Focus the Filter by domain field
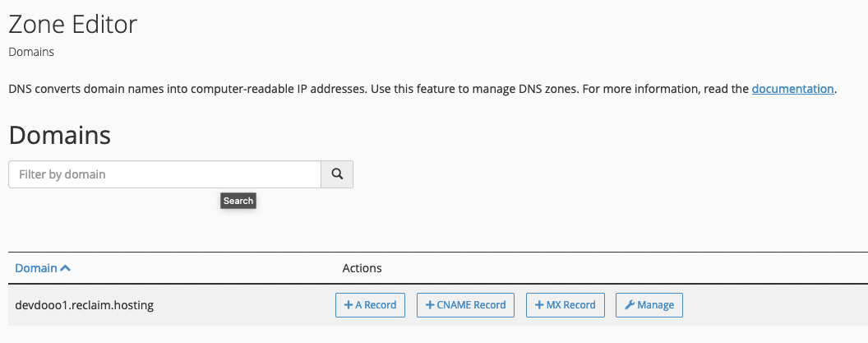The image size is (868, 343). pyautogui.click(x=165, y=174)
